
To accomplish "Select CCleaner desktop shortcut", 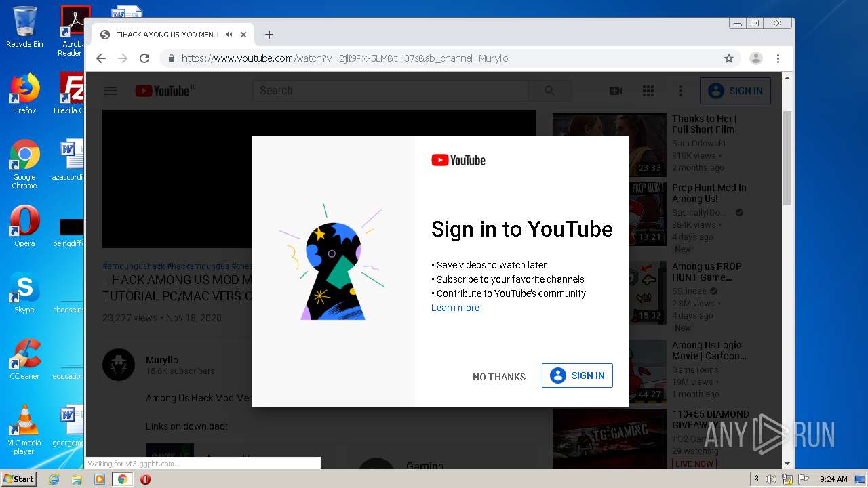I will click(24, 359).
